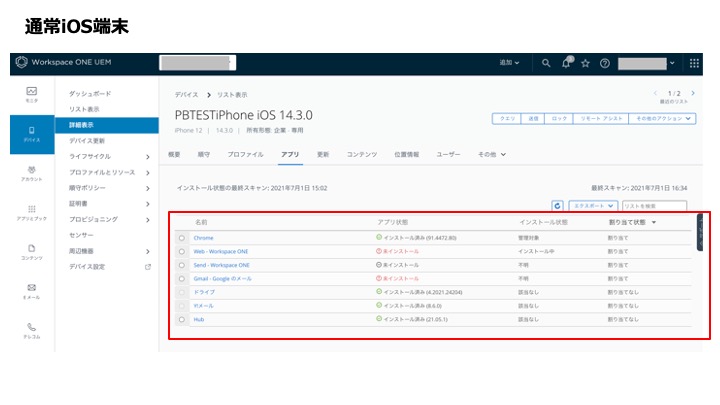Click the favorites star icon
This screenshot has width=720, height=405.
click(585, 63)
